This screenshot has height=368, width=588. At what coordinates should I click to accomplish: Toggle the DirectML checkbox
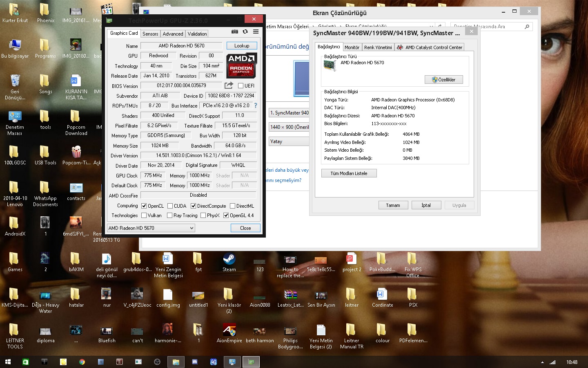232,206
